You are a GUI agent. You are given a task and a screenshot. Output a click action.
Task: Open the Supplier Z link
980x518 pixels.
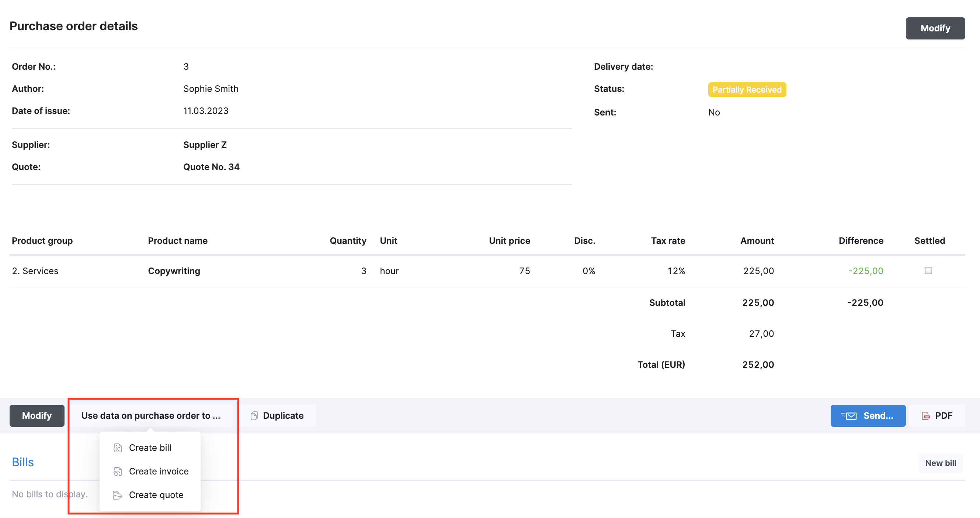pyautogui.click(x=205, y=145)
